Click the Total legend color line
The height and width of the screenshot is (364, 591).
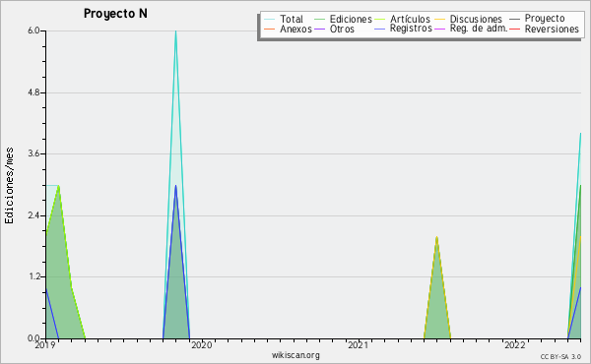point(270,19)
